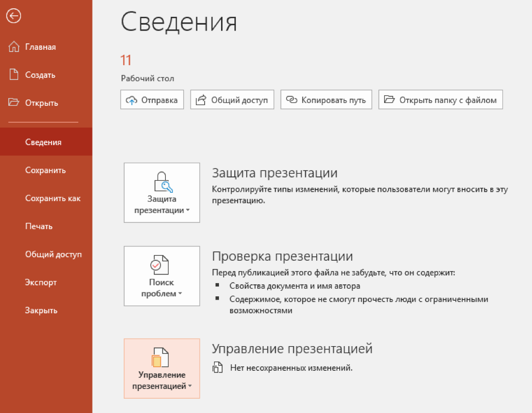Click the share arrow icon on Общий доступ button
Viewport: 532px width, 413px height.
[201, 100]
